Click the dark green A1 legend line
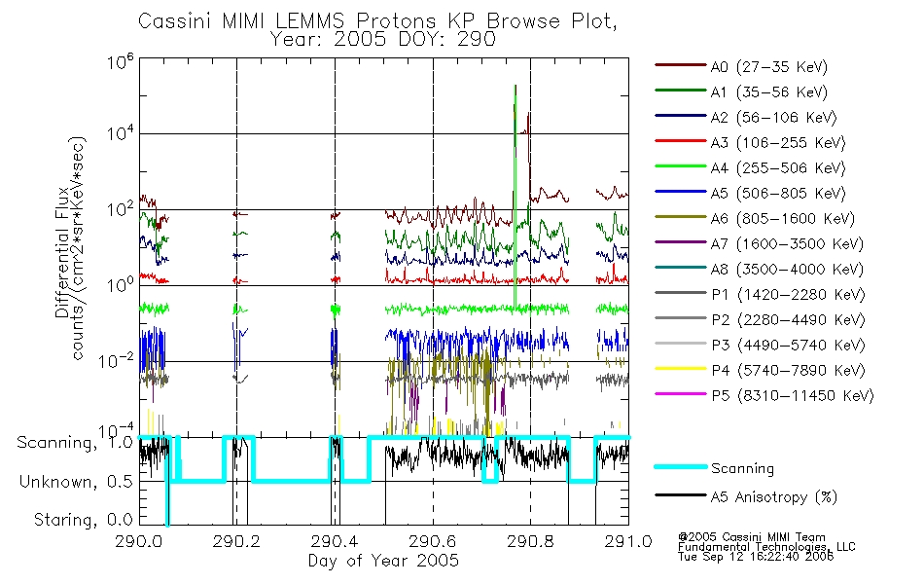This screenshot has width=924, height=584. (x=681, y=91)
